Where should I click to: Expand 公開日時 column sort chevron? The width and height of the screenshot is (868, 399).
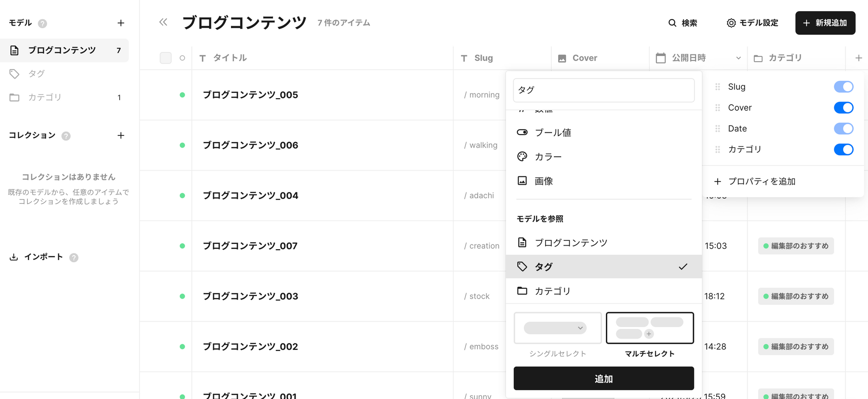coord(738,58)
